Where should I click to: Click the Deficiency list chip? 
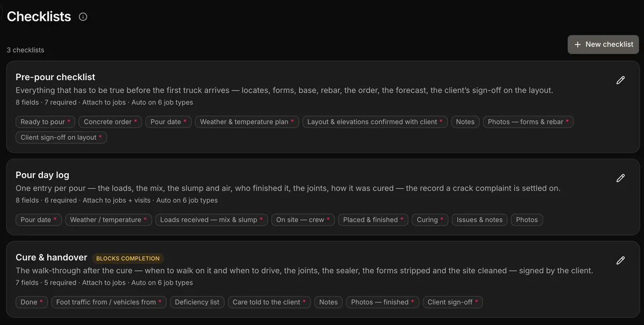click(x=197, y=302)
